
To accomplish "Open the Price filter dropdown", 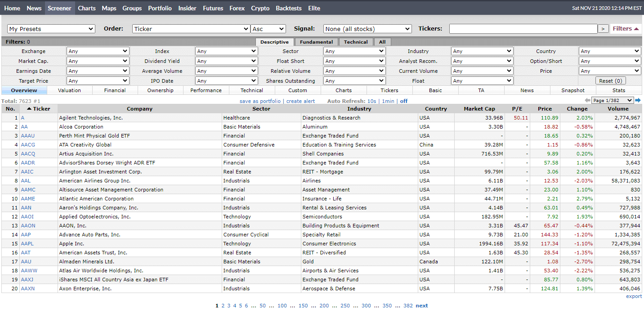I will pos(610,71).
